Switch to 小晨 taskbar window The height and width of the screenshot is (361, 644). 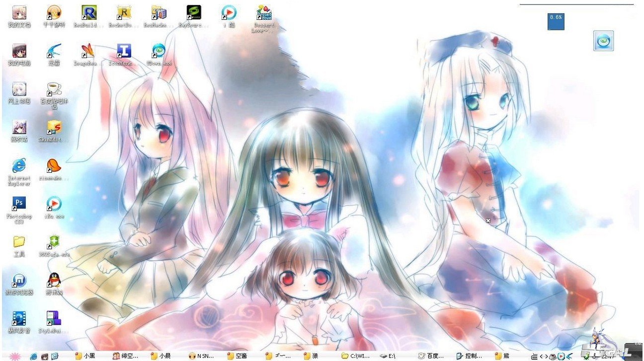click(x=161, y=356)
